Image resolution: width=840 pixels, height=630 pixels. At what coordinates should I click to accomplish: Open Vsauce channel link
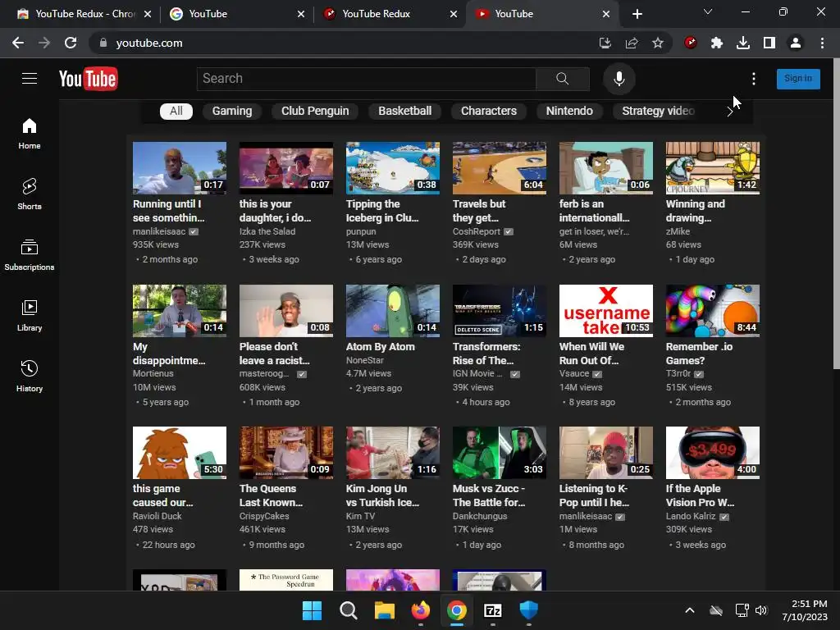pos(574,373)
